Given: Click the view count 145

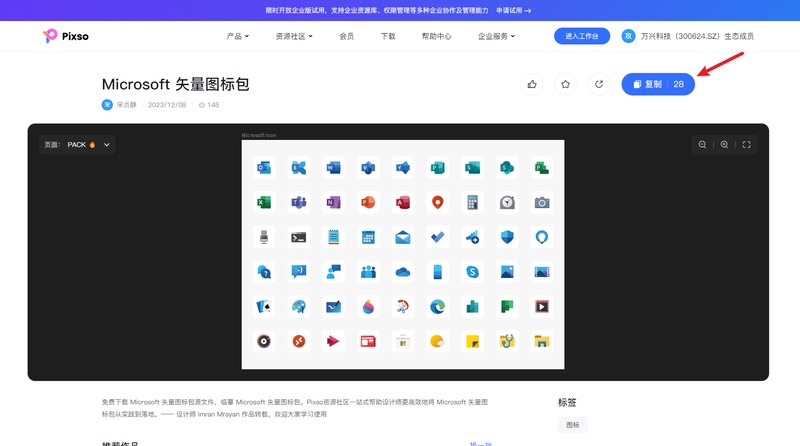Looking at the screenshot, I should [209, 105].
